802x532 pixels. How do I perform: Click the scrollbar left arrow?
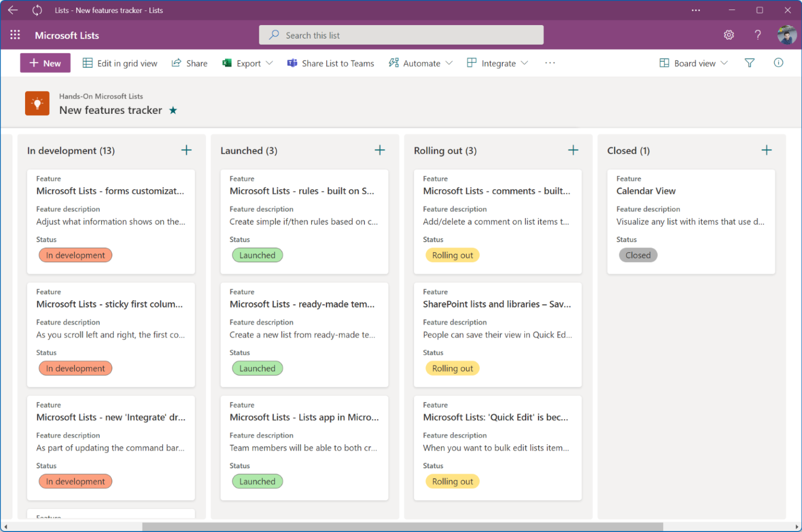click(x=5, y=527)
